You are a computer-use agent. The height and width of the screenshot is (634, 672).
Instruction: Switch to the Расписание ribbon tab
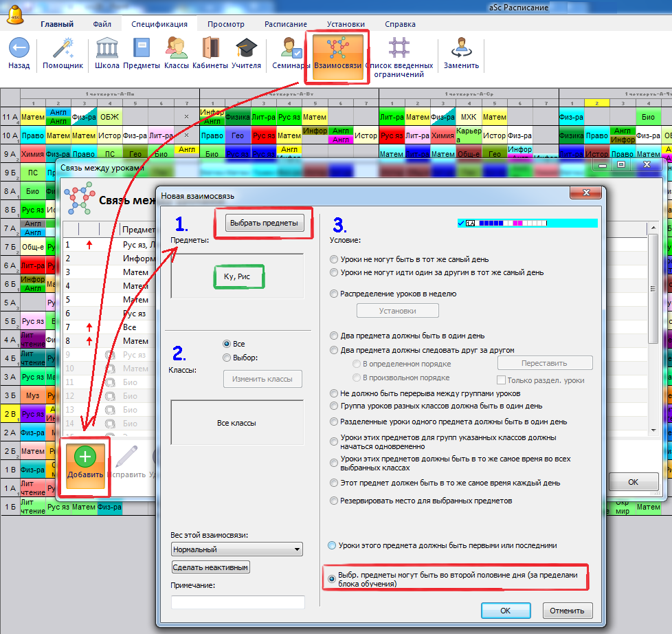pos(285,24)
